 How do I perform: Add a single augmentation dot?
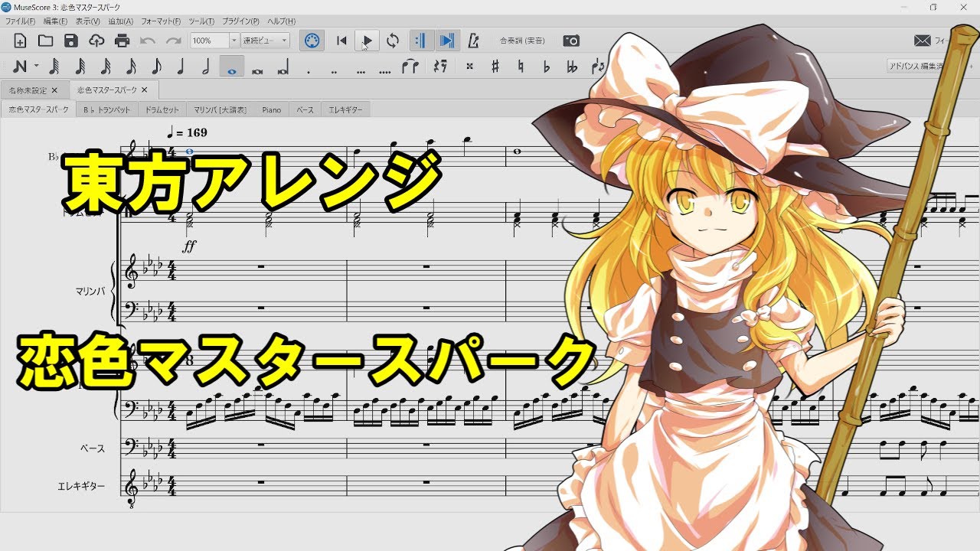(x=308, y=70)
